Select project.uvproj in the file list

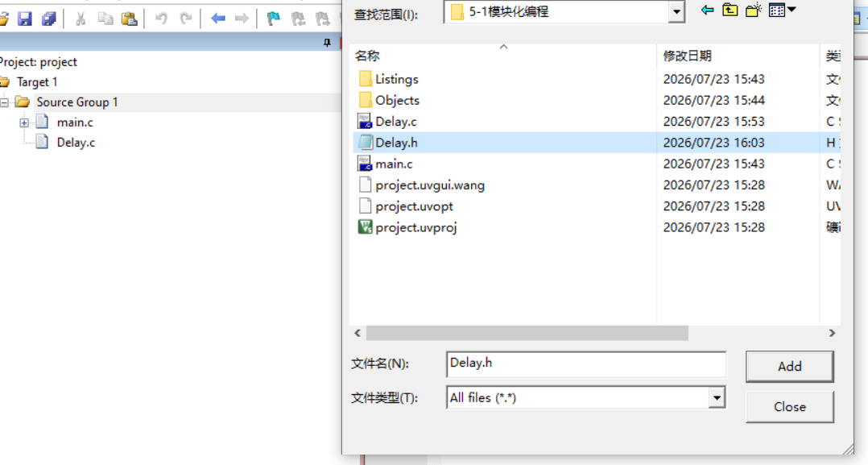(415, 227)
